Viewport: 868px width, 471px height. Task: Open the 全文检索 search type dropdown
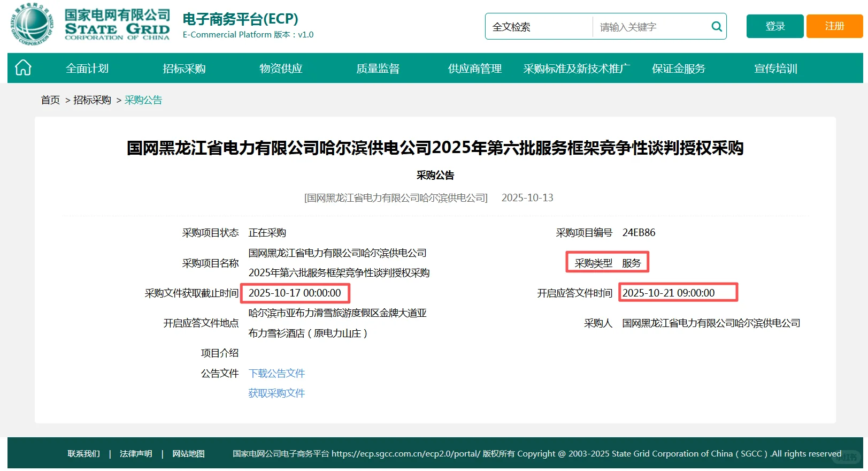click(539, 27)
